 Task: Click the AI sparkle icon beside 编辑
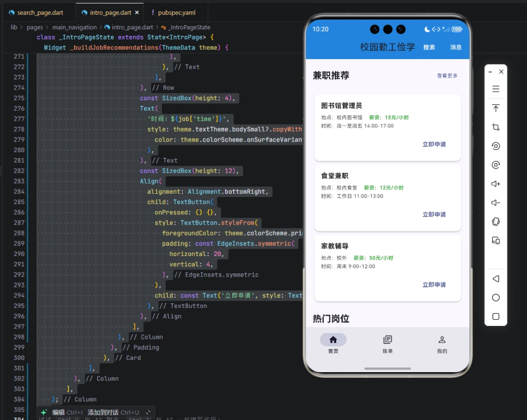[44, 412]
